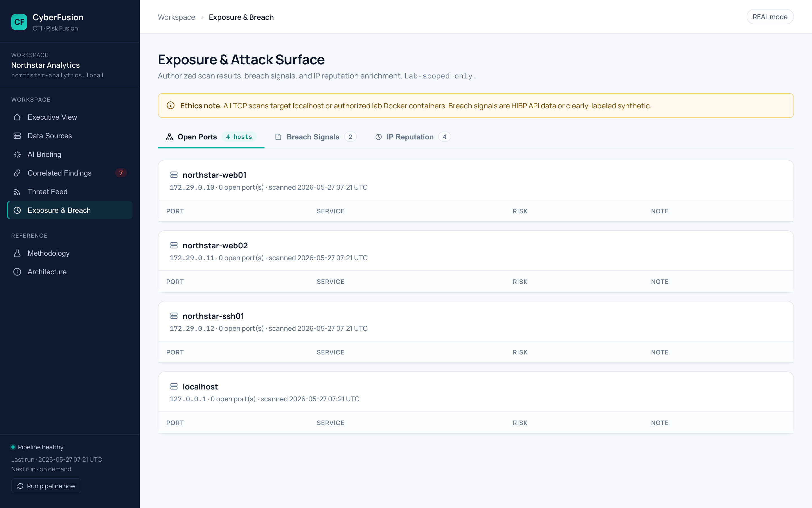This screenshot has height=508, width=812.
Task: Open the Architecture reference page
Action: click(69, 272)
